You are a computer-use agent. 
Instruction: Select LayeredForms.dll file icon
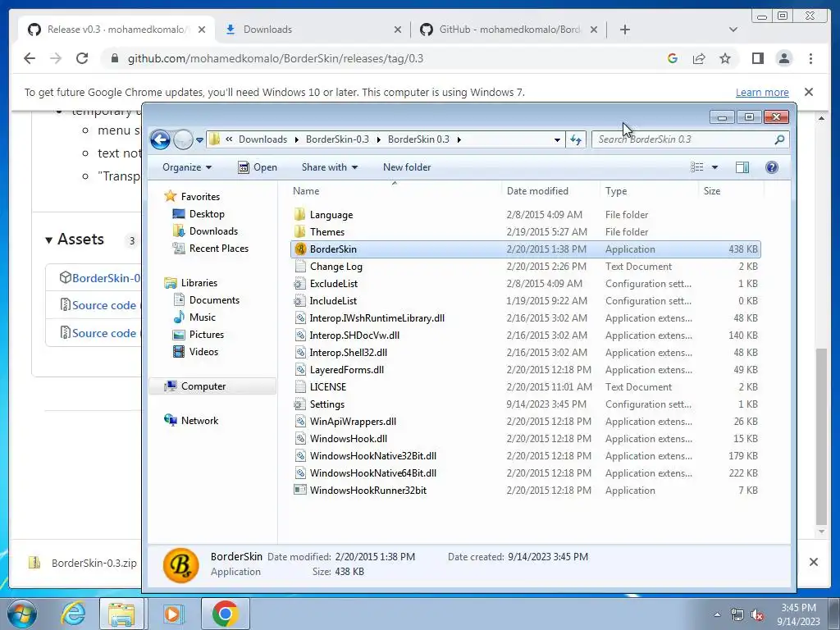click(x=300, y=370)
